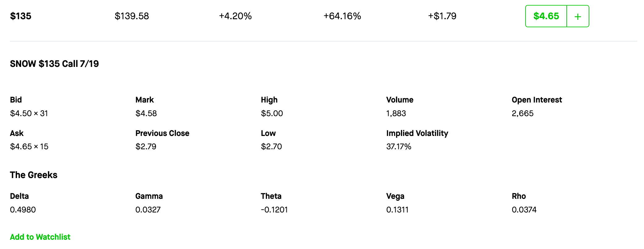Click the Delta value 0.4980
This screenshot has width=644, height=249.
point(23,210)
